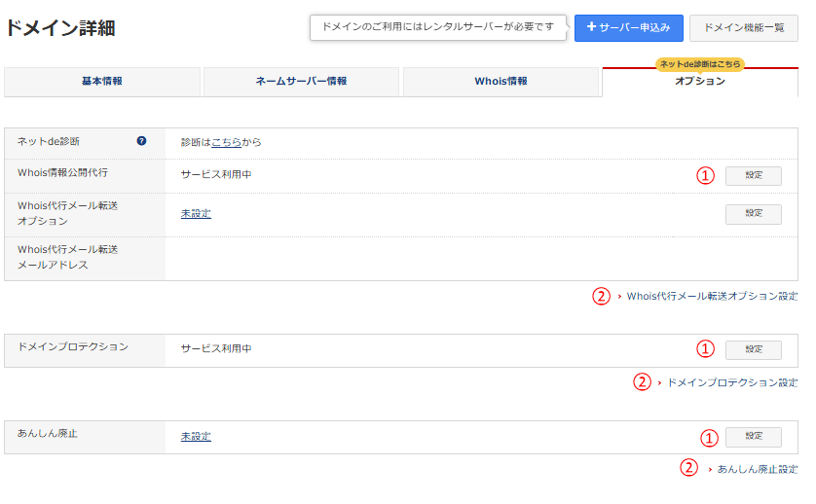
Task: Open 未設定 link for Whois代行メール転送オプション
Action: pos(196,214)
